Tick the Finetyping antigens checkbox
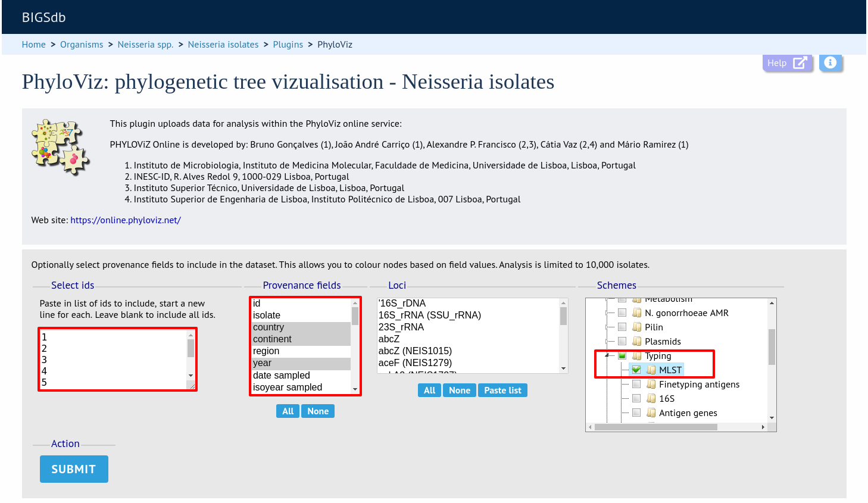 pyautogui.click(x=636, y=384)
